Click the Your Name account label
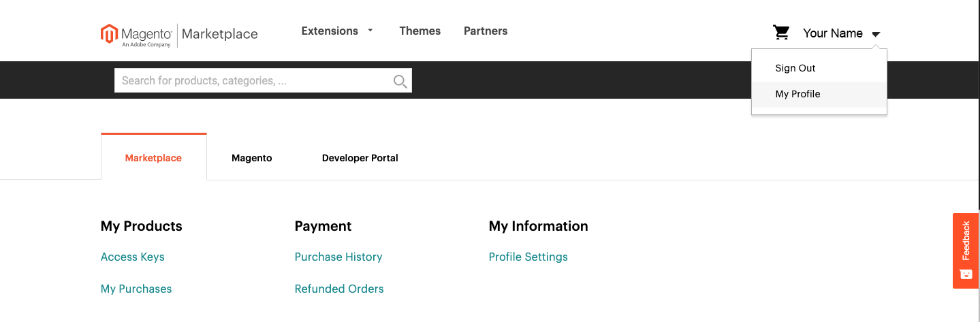980x322 pixels. 833,33
